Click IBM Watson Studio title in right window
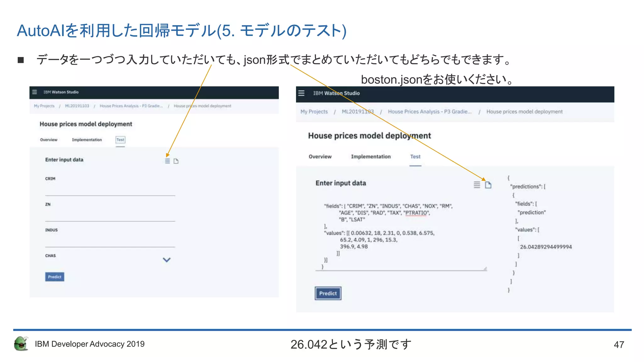The image size is (644, 362). click(336, 93)
